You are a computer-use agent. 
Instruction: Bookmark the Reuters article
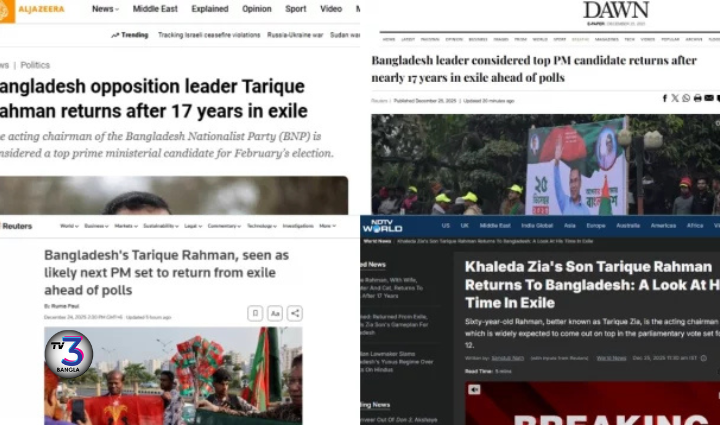pos(255,313)
